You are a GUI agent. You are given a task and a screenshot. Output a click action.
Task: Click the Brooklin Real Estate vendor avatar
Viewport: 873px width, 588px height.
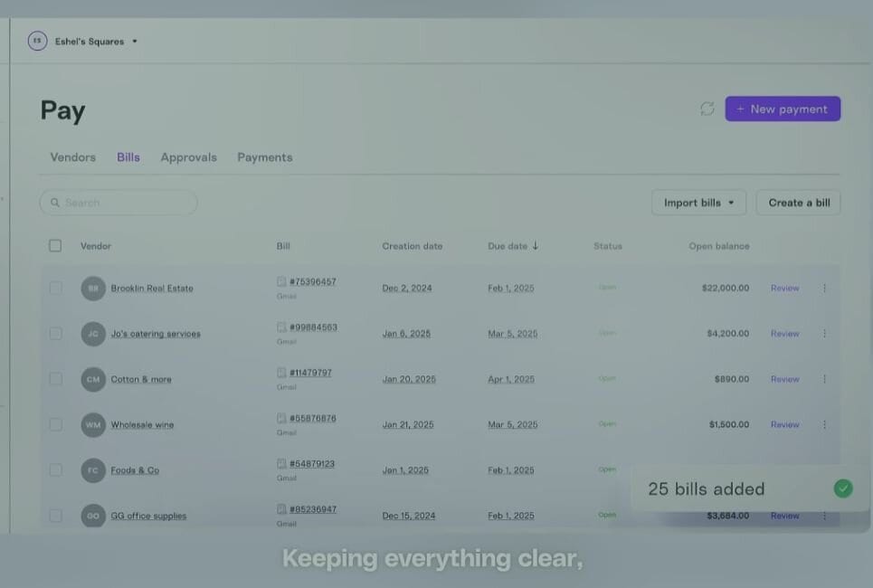(93, 289)
